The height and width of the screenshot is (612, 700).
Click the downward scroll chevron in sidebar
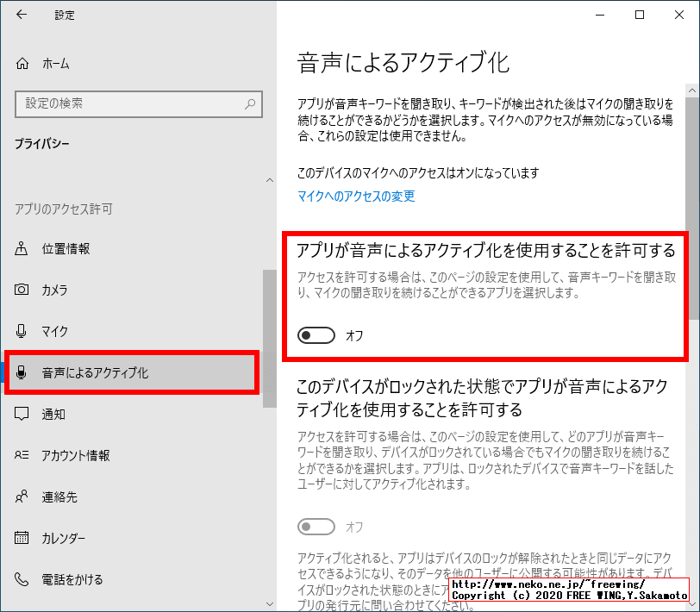[270, 603]
